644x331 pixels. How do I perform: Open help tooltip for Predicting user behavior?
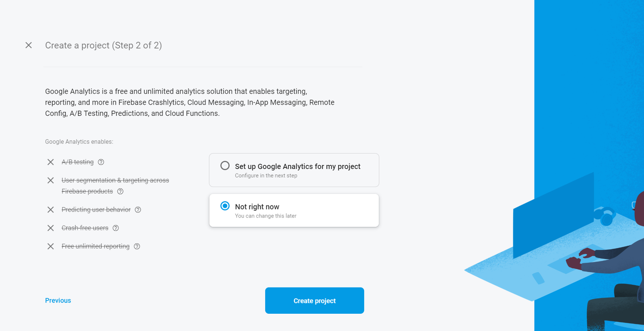click(x=138, y=210)
